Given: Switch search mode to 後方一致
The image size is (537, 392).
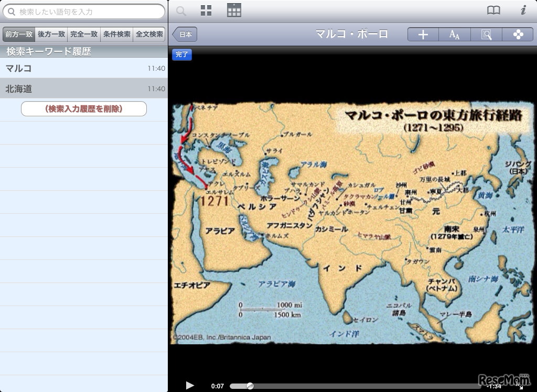Looking at the screenshot, I should coord(51,34).
